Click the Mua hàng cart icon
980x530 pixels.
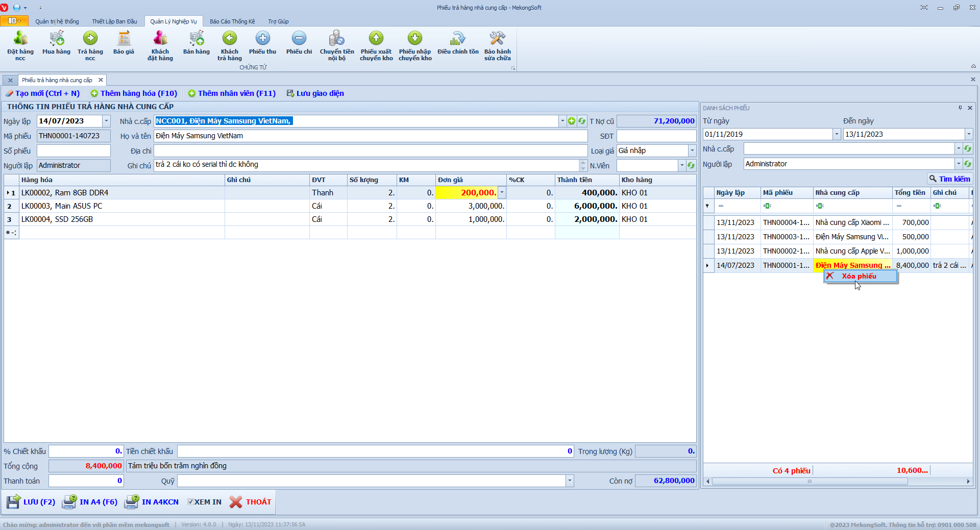[x=56, y=39]
